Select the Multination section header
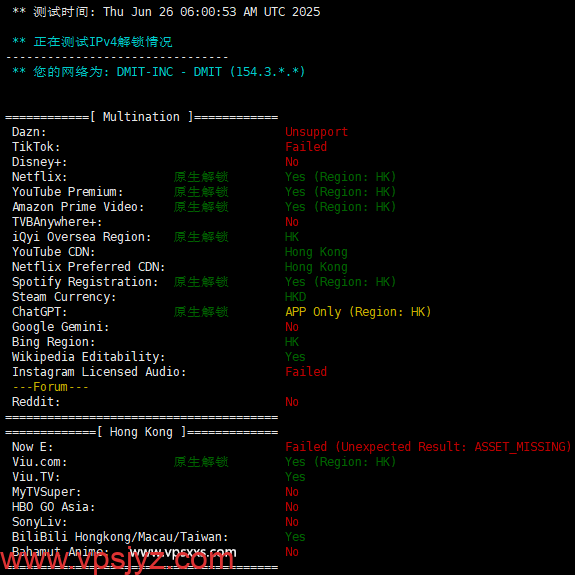The image size is (575, 575). pyautogui.click(x=142, y=117)
